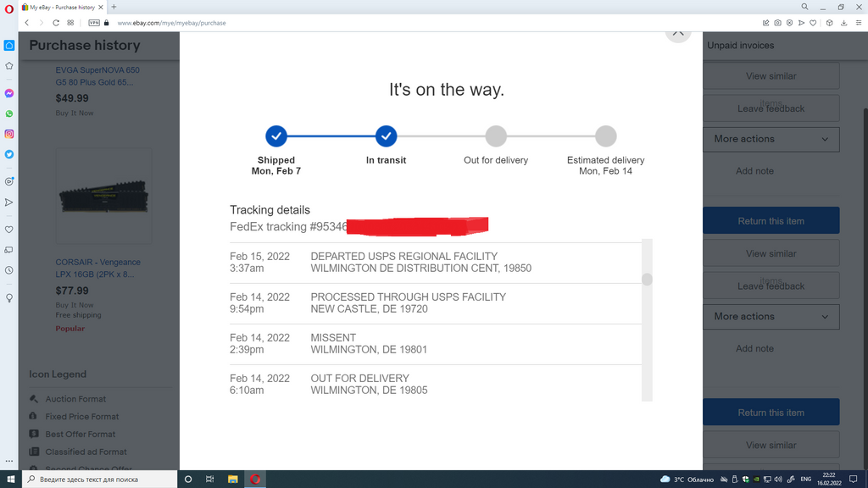
Task: Open CORSAIR Vengeance LPX item link
Action: pyautogui.click(x=98, y=269)
